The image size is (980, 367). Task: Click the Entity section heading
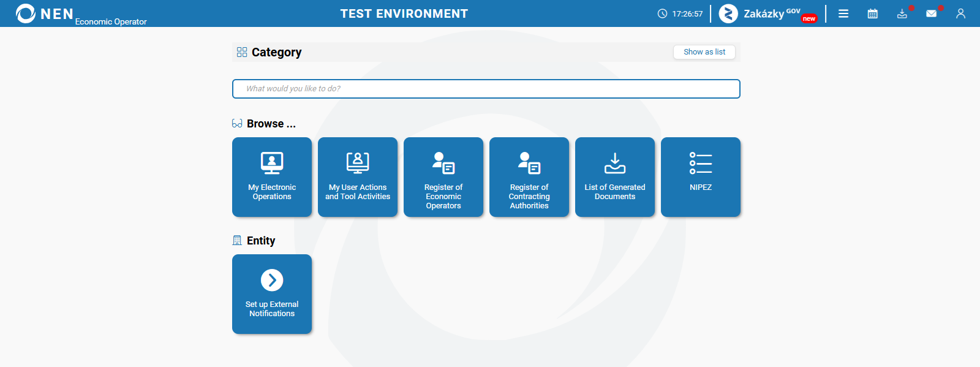(261, 241)
